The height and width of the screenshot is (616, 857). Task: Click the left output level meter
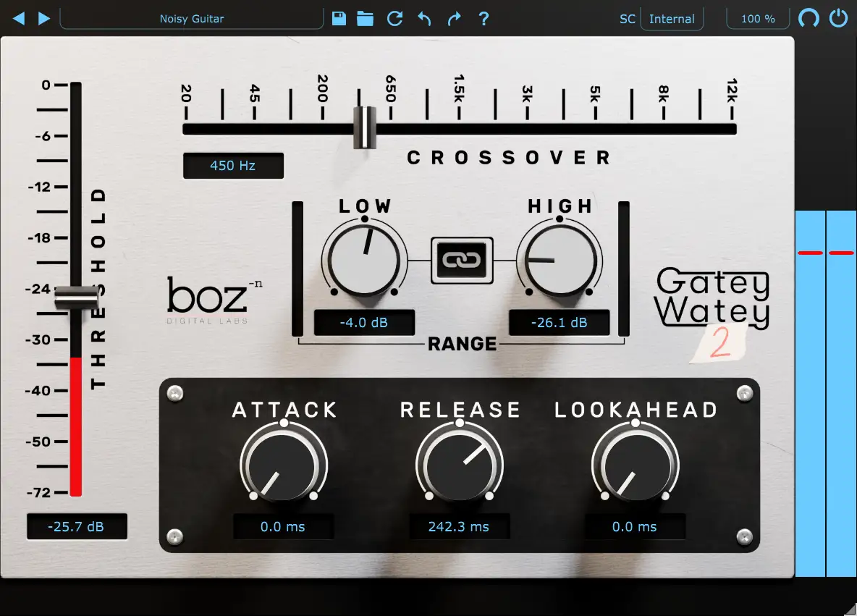(810, 394)
